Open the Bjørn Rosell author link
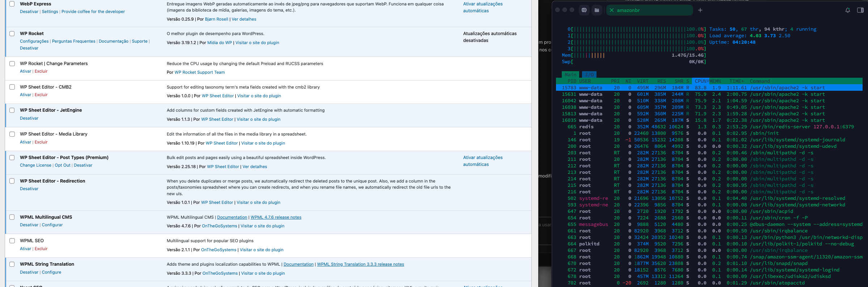 coord(217,19)
